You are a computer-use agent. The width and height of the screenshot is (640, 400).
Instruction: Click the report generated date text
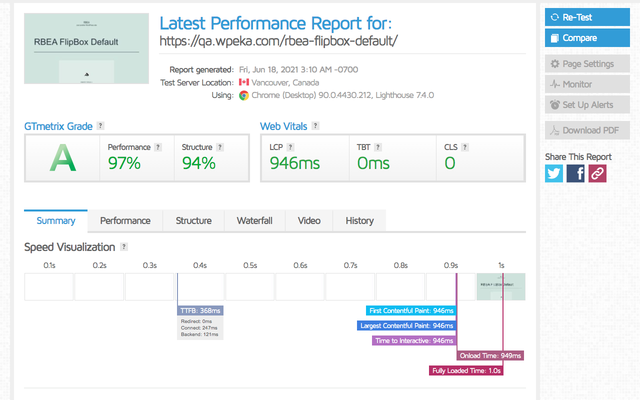(x=298, y=69)
